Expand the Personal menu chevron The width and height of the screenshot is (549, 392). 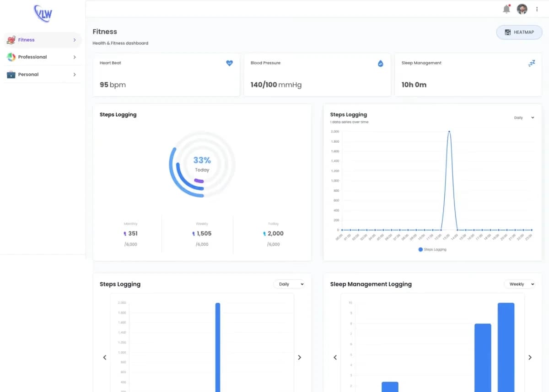(75, 75)
